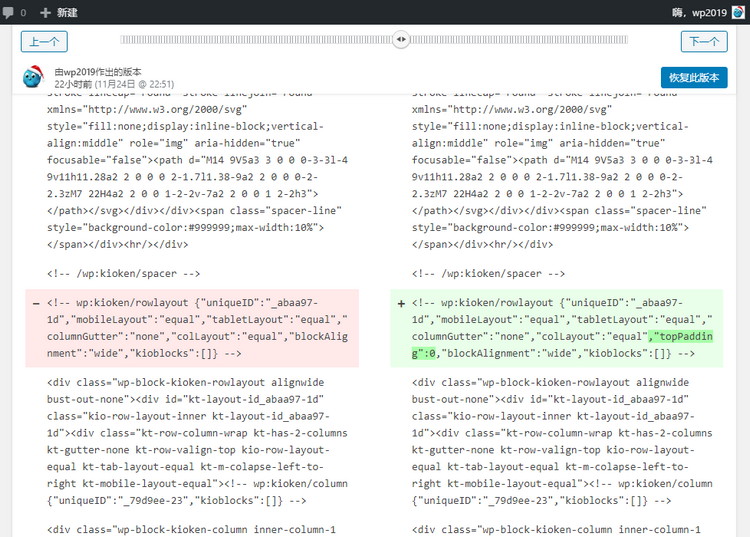This screenshot has width=750, height=537.
Task: Click the 由wp2019作出的版本 author text
Action: click(x=98, y=72)
